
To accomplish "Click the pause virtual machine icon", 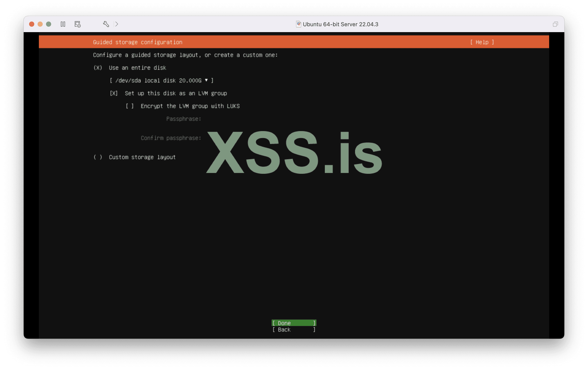I will (x=63, y=24).
